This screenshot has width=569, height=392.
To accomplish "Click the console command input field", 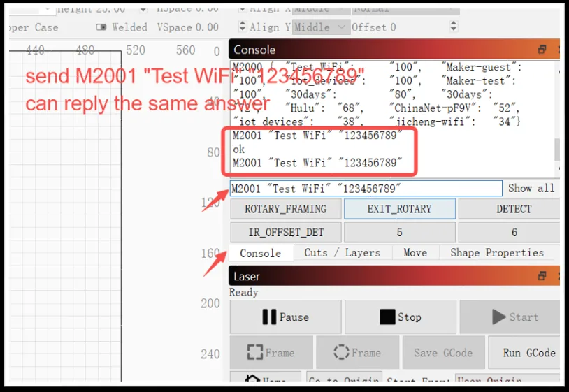I will [x=366, y=189].
